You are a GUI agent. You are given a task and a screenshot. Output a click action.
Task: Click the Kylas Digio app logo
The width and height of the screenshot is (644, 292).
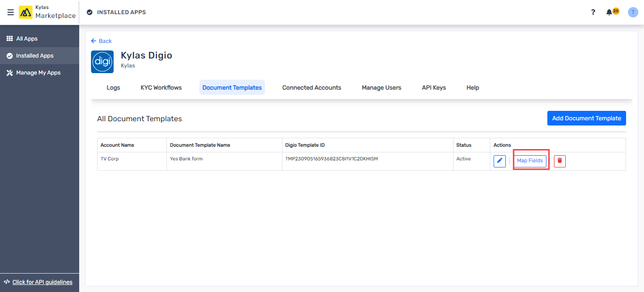(x=102, y=62)
